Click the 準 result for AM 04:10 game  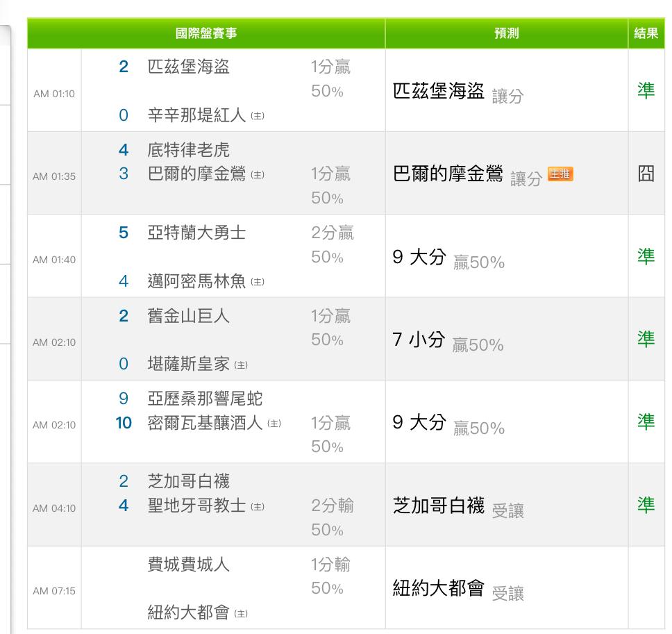pyautogui.click(x=646, y=505)
